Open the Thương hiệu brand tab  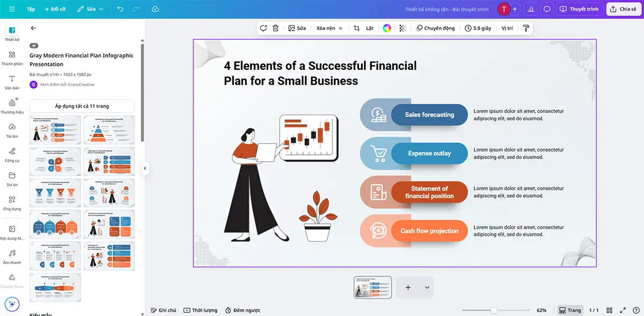(x=12, y=106)
